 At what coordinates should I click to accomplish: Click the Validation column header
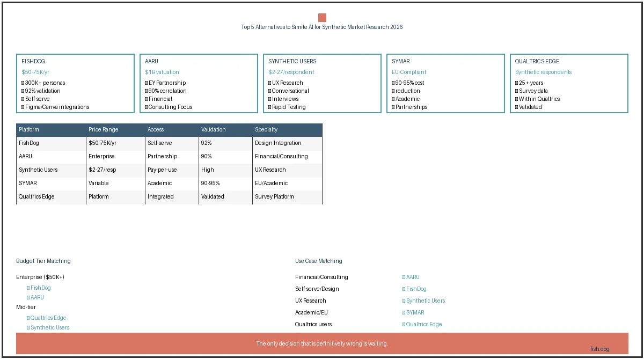click(x=225, y=130)
